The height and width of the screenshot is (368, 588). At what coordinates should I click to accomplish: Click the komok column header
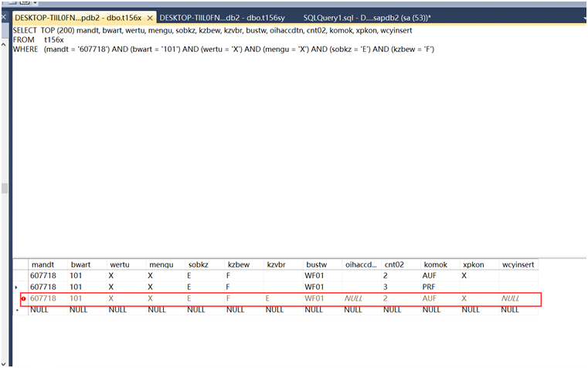(x=440, y=264)
